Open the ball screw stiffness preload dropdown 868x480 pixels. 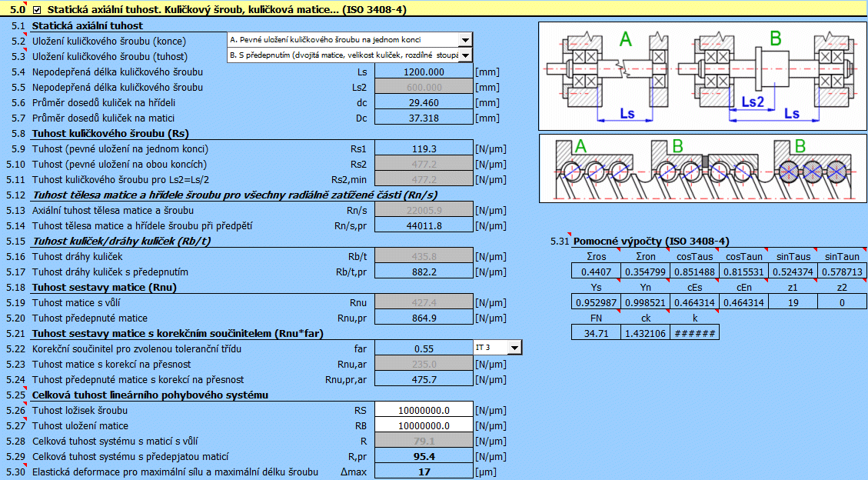[466, 55]
